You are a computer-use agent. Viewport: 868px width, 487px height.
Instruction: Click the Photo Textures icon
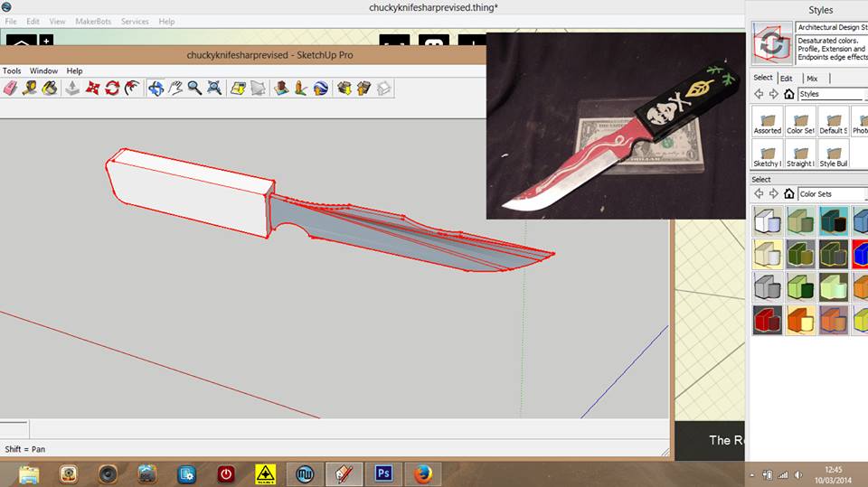pyautogui.click(x=300, y=88)
